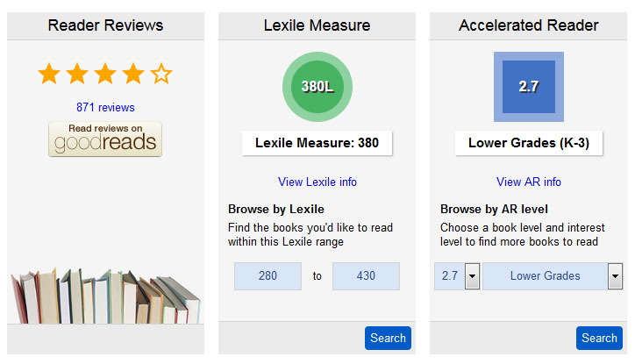This screenshot has width=635, height=364.
Task: Click the second rating star
Action: pos(77,74)
